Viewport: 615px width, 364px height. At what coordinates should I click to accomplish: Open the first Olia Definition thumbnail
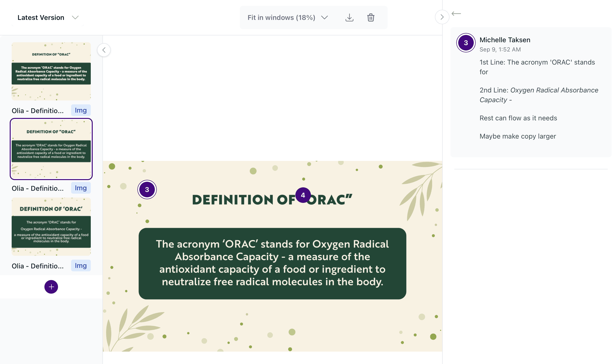coord(51,71)
